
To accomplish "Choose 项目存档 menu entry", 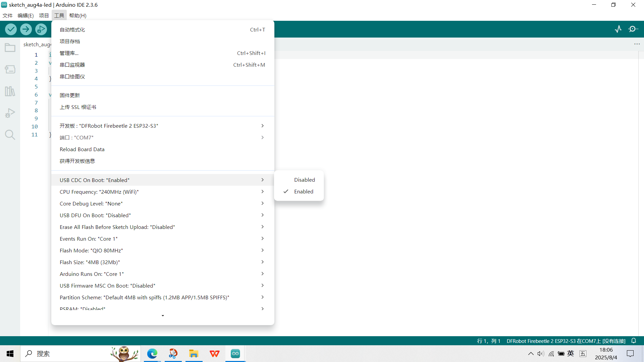I will tap(163, 41).
